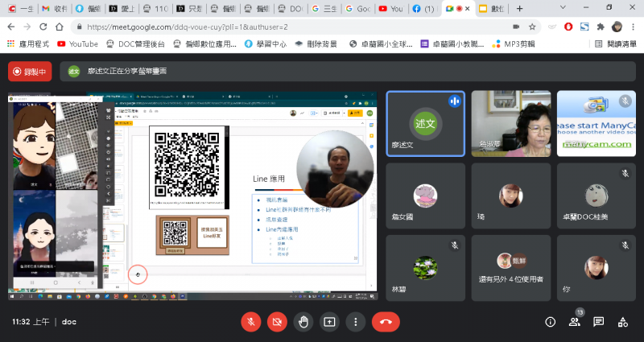Open the 應用程式 apps shortcut
644x342 pixels.
pos(28,44)
